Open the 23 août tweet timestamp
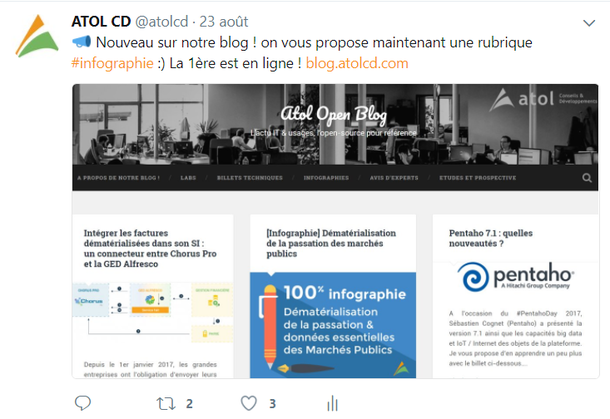Image resolution: width=610 pixels, height=419 pixels. [224, 21]
